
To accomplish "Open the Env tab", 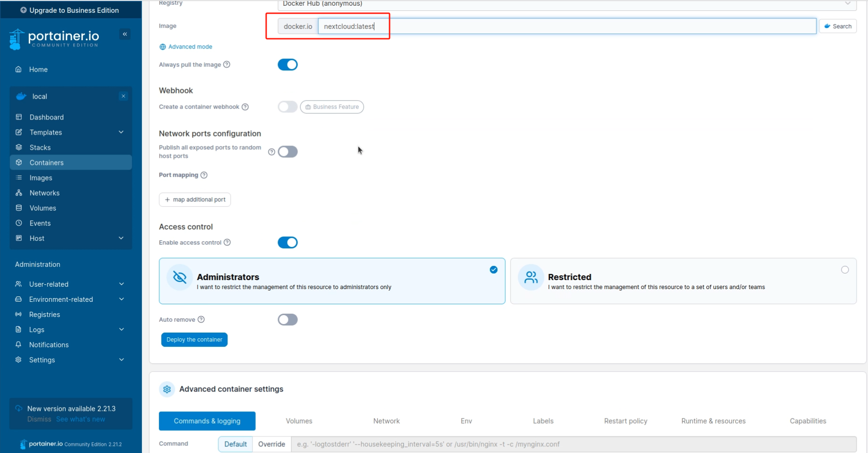I will (x=466, y=421).
